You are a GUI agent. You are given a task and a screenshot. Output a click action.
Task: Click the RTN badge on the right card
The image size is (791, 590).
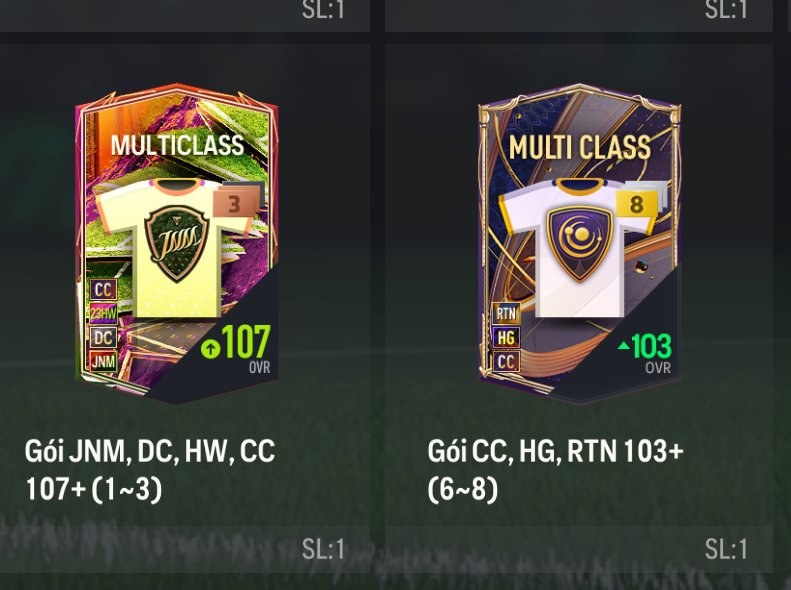pyautogui.click(x=506, y=313)
